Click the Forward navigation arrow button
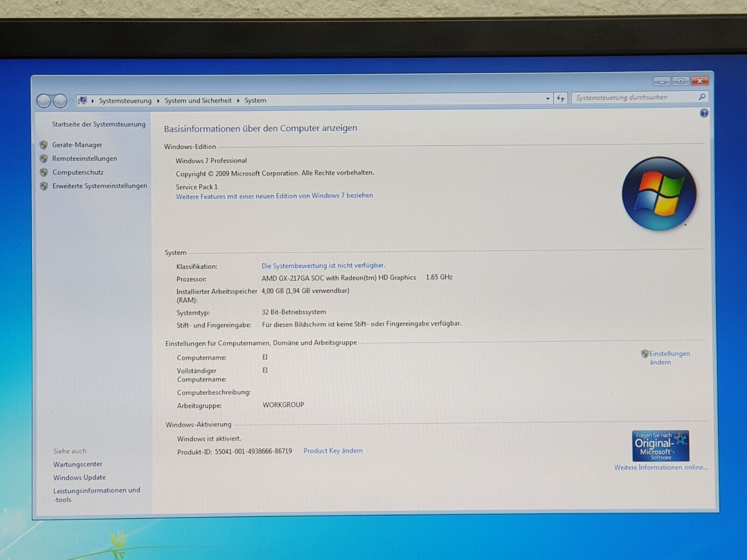 click(60, 100)
